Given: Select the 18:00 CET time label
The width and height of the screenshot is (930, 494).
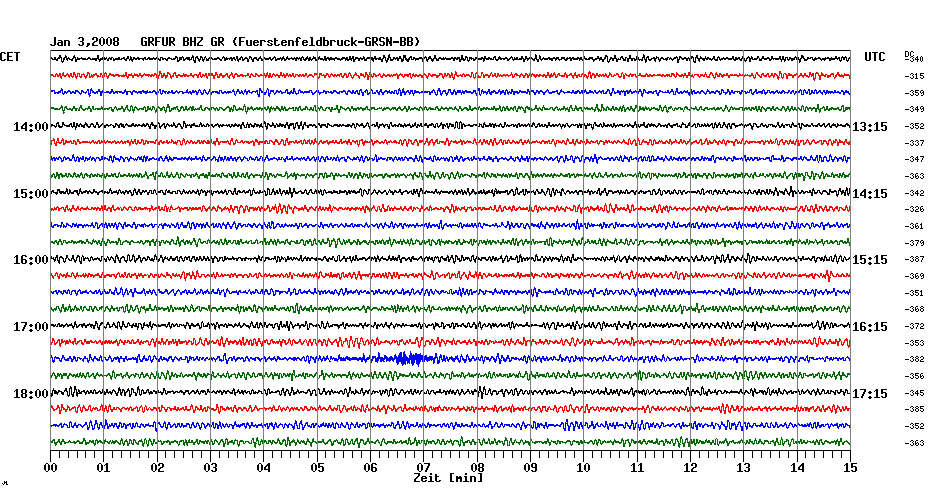Looking at the screenshot, I should click(31, 394).
